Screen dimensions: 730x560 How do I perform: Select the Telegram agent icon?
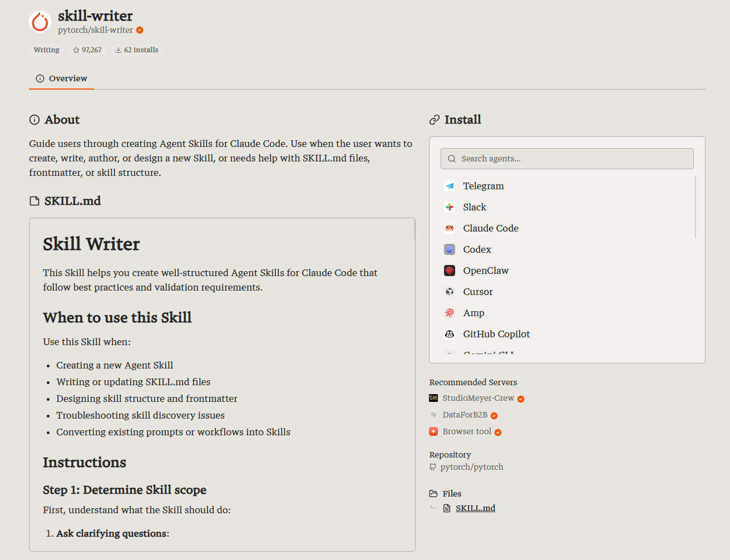(450, 186)
